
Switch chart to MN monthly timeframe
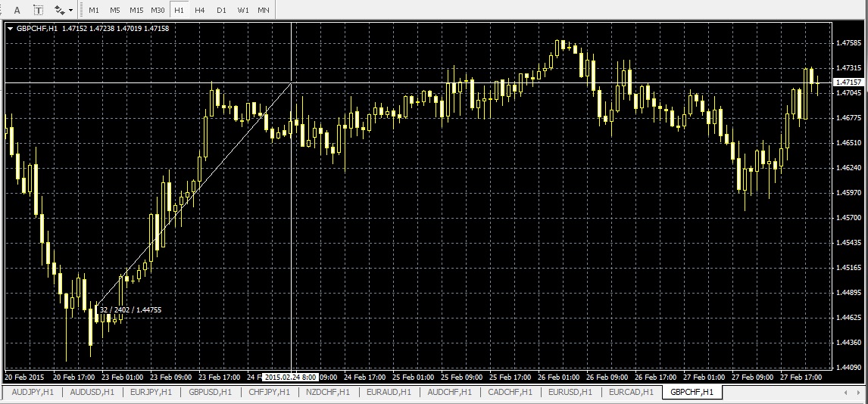264,10
